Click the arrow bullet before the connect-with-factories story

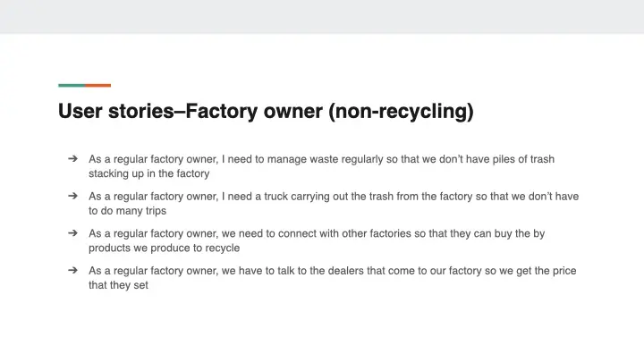[72, 233]
